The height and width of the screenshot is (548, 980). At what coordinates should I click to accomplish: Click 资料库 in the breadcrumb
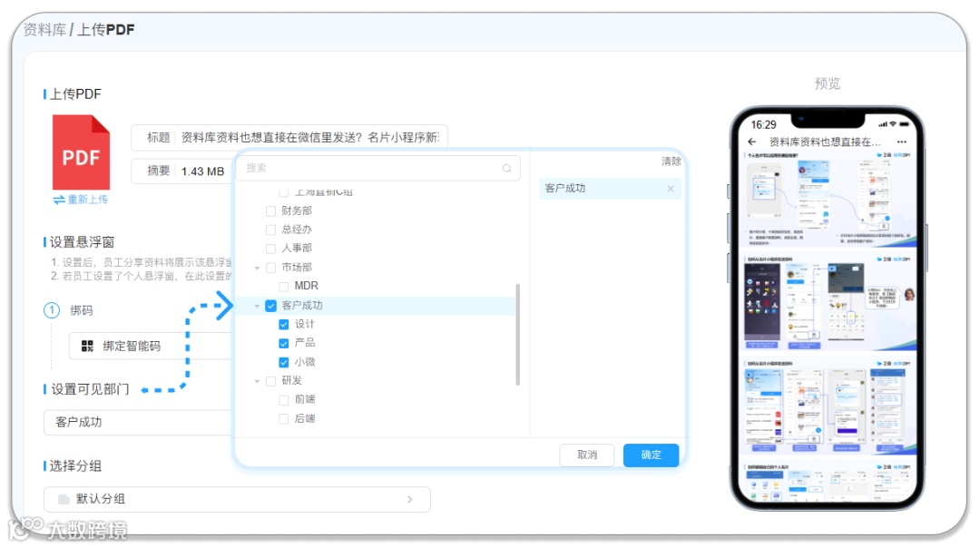pyautogui.click(x=44, y=29)
